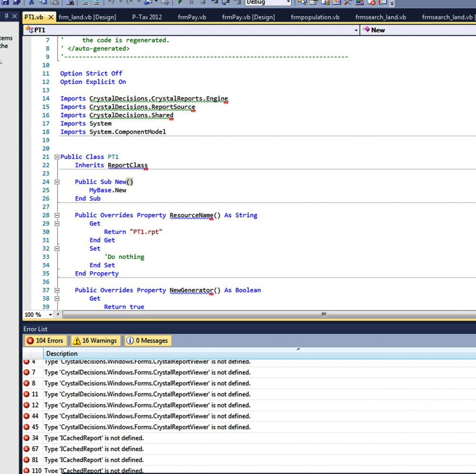Close the left side panel
Screen dimensions: 476x474
(14, 16)
